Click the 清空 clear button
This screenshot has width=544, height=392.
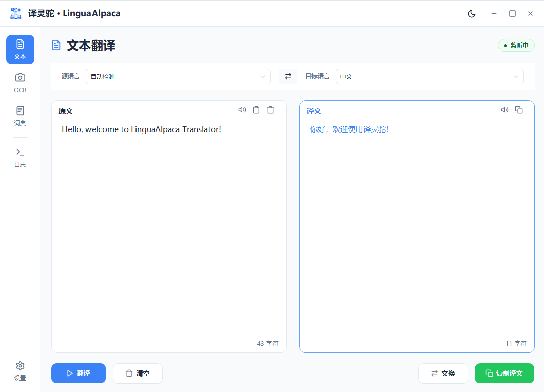(138, 373)
